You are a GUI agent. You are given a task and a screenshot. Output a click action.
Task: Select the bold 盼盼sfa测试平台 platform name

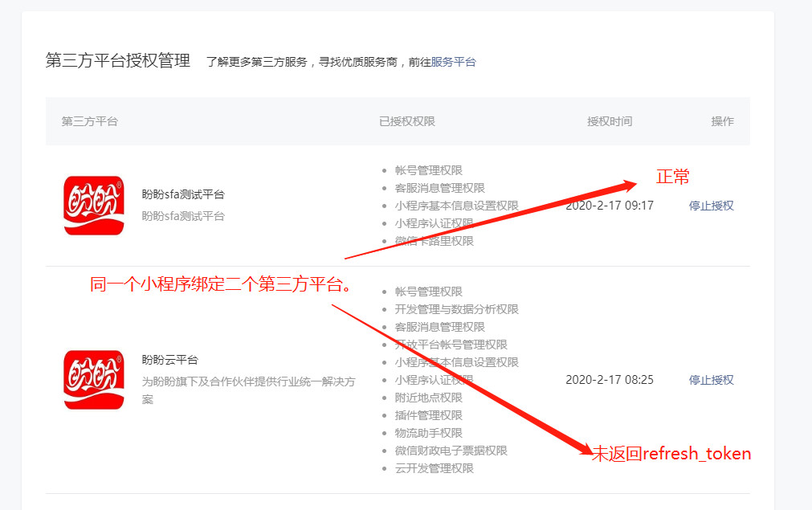click(x=183, y=194)
